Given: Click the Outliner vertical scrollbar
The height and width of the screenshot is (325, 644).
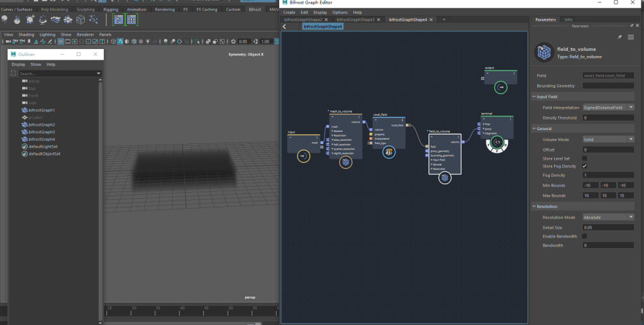Looking at the screenshot, I should click(x=101, y=199).
